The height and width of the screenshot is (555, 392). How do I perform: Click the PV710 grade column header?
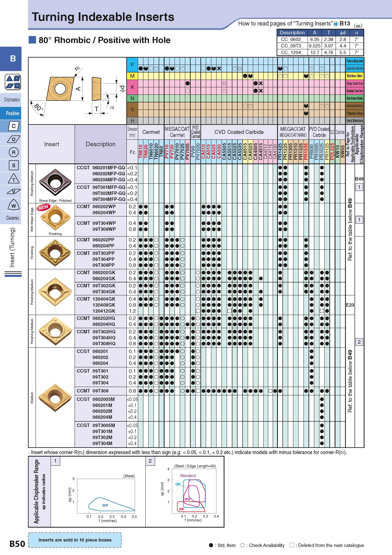pos(167,151)
